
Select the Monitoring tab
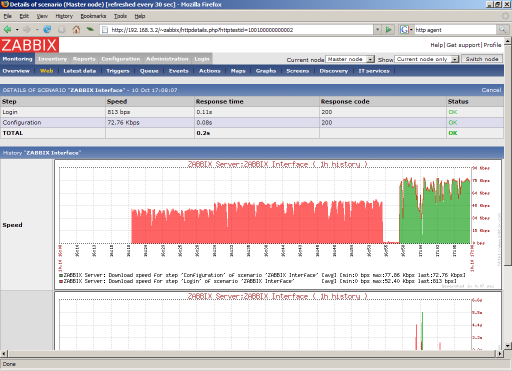(x=17, y=59)
